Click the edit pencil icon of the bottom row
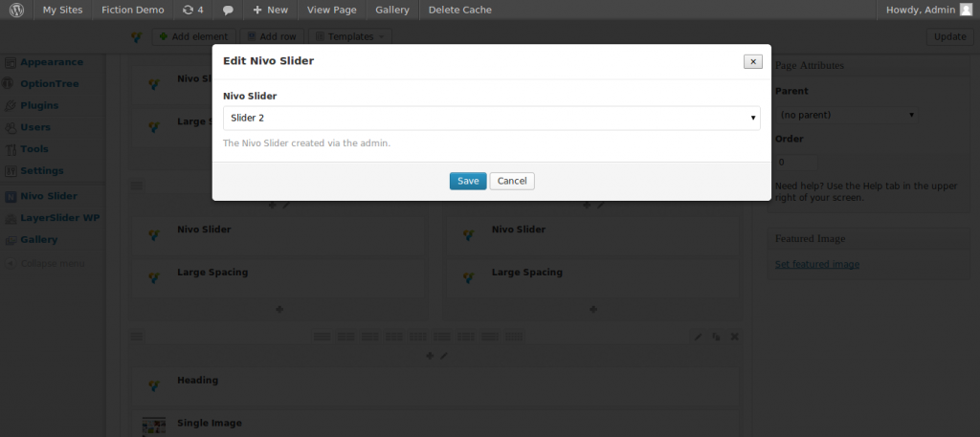 698,337
